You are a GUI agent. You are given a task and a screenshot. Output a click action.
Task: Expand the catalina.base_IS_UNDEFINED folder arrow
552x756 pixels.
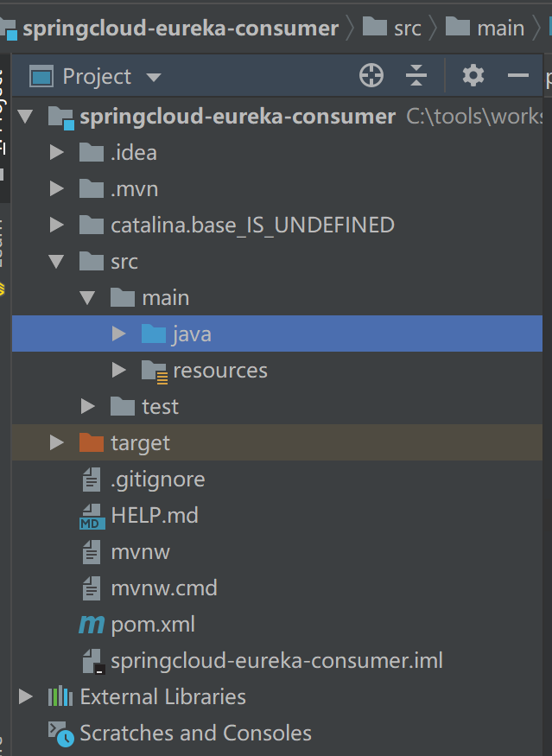[x=57, y=226]
